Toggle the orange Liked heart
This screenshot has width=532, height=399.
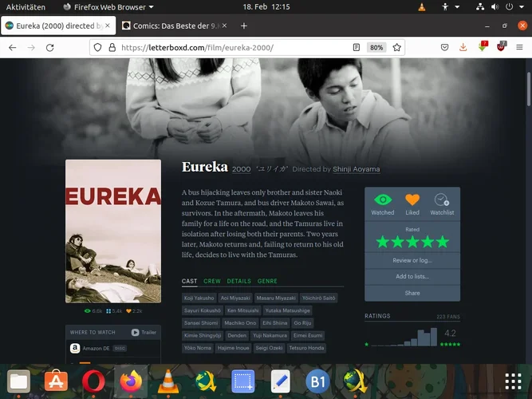[412, 199]
